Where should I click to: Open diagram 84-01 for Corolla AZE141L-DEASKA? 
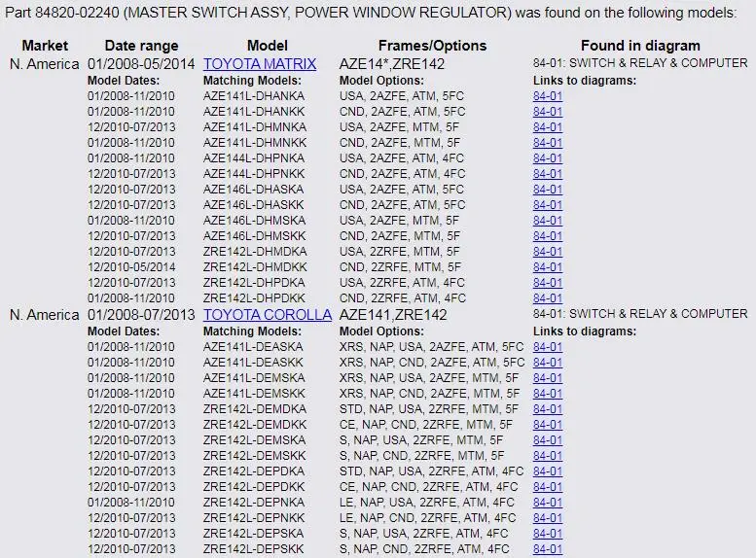point(548,347)
